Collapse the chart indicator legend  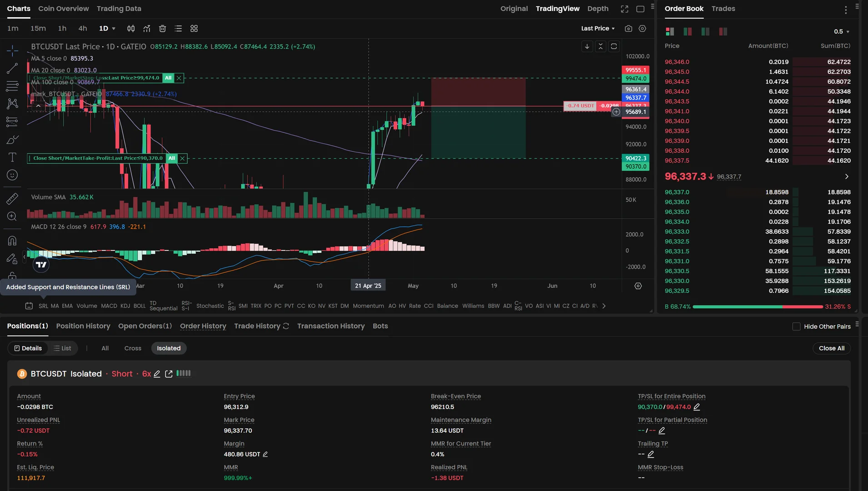coord(38,106)
